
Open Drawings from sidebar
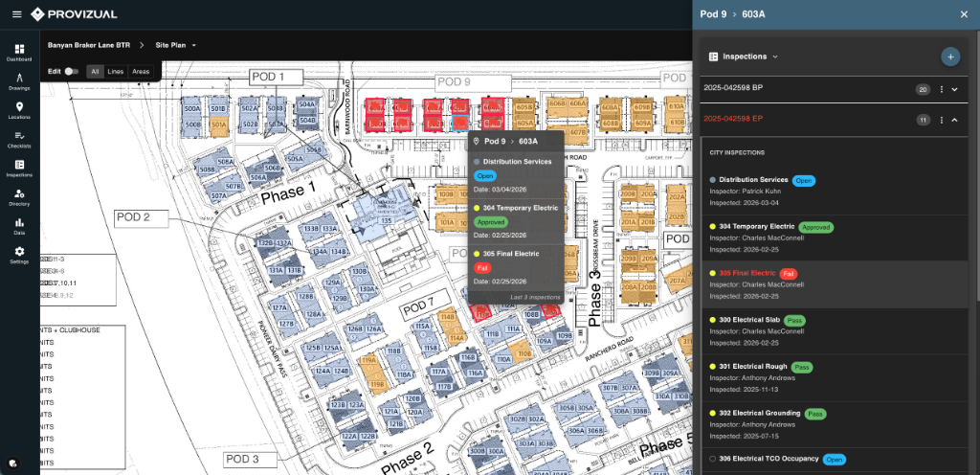(x=19, y=81)
